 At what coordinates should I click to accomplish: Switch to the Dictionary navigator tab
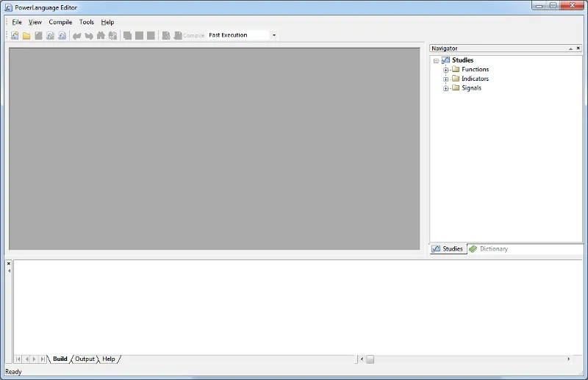coord(489,248)
